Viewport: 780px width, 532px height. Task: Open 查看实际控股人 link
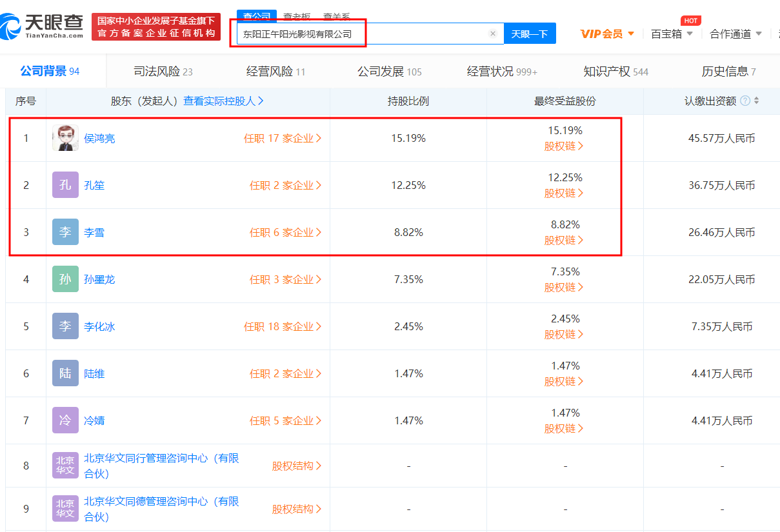223,101
